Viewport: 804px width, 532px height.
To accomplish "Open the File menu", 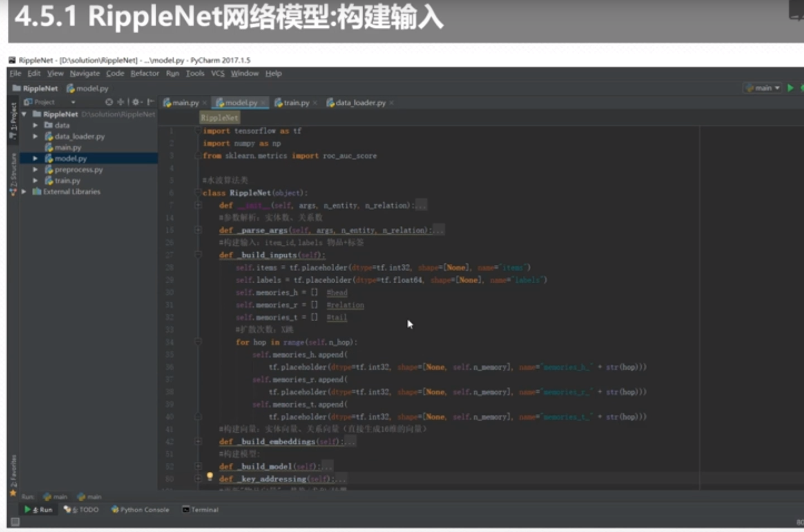I will coord(15,74).
